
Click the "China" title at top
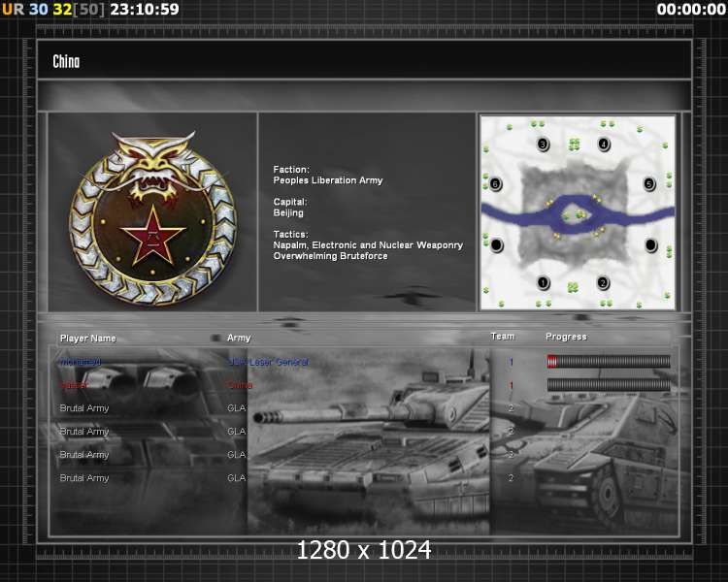pos(66,61)
